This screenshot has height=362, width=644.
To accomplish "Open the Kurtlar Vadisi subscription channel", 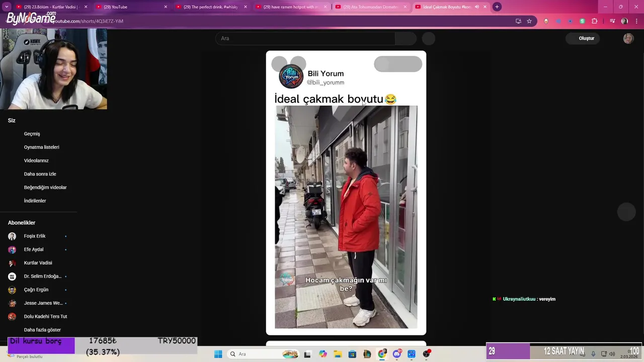I will [38, 263].
